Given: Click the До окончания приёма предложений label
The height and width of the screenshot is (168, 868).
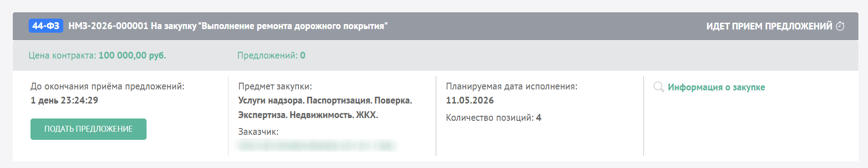Looking at the screenshot, I should coord(107,86).
